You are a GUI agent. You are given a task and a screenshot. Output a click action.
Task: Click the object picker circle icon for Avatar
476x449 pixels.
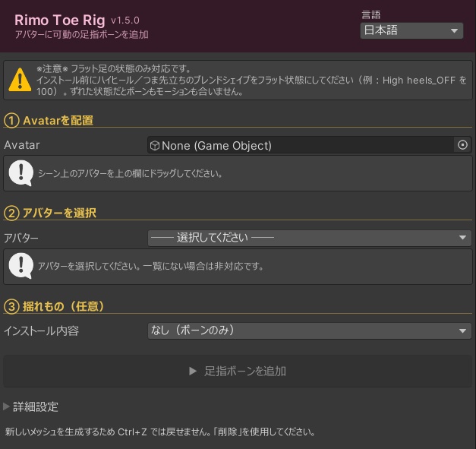click(462, 145)
